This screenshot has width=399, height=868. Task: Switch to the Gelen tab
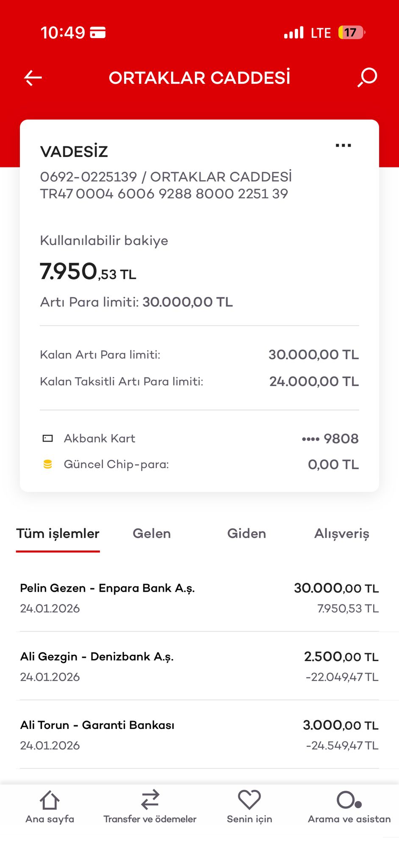[x=152, y=534]
